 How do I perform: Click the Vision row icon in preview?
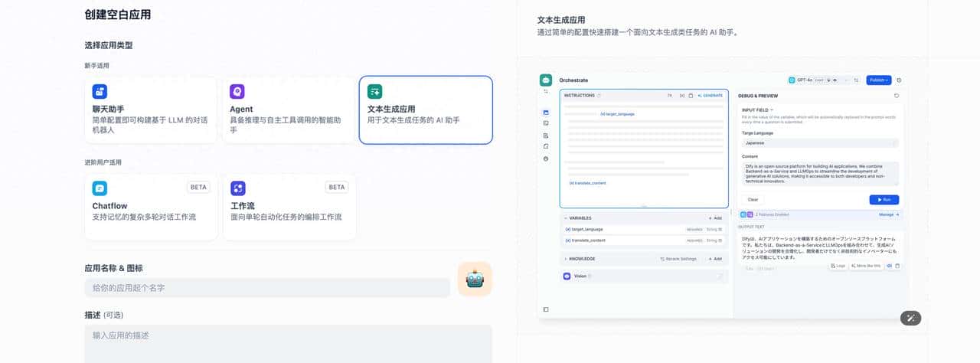(x=567, y=276)
